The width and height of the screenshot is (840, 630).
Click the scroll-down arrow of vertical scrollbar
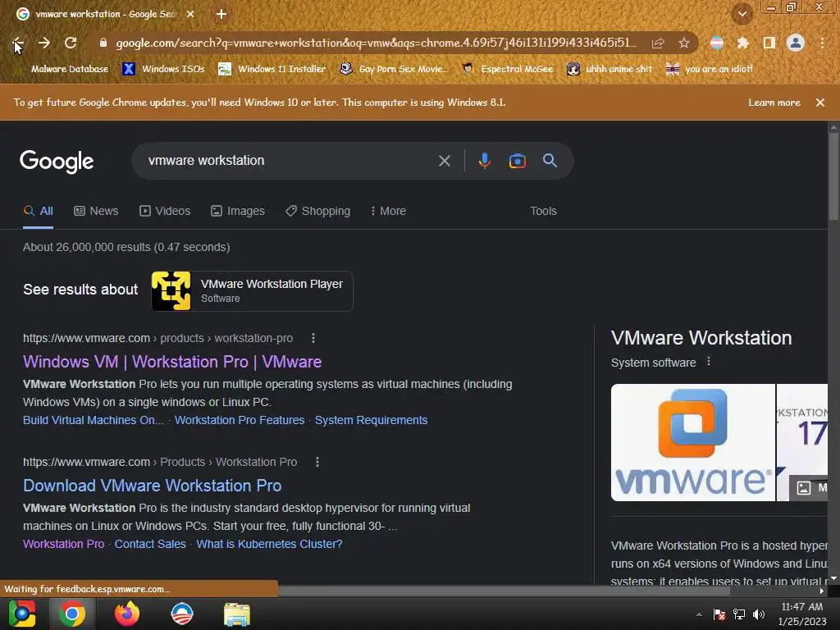[833, 580]
